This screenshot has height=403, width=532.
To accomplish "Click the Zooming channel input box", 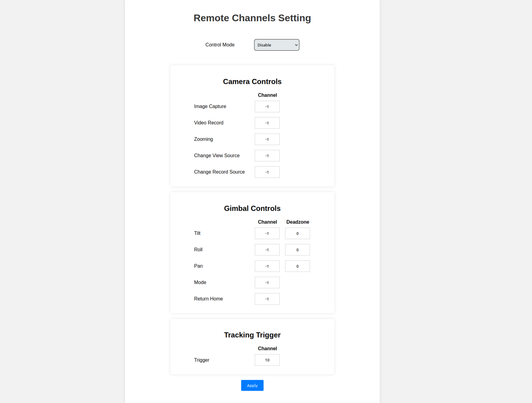I will (267, 139).
